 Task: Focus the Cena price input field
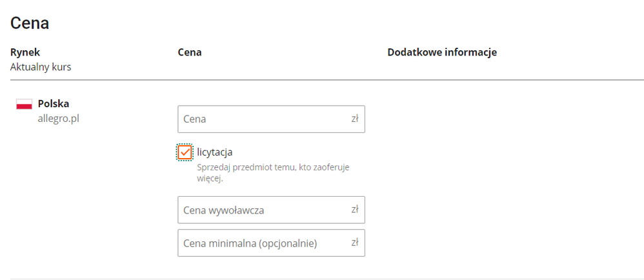click(x=271, y=119)
